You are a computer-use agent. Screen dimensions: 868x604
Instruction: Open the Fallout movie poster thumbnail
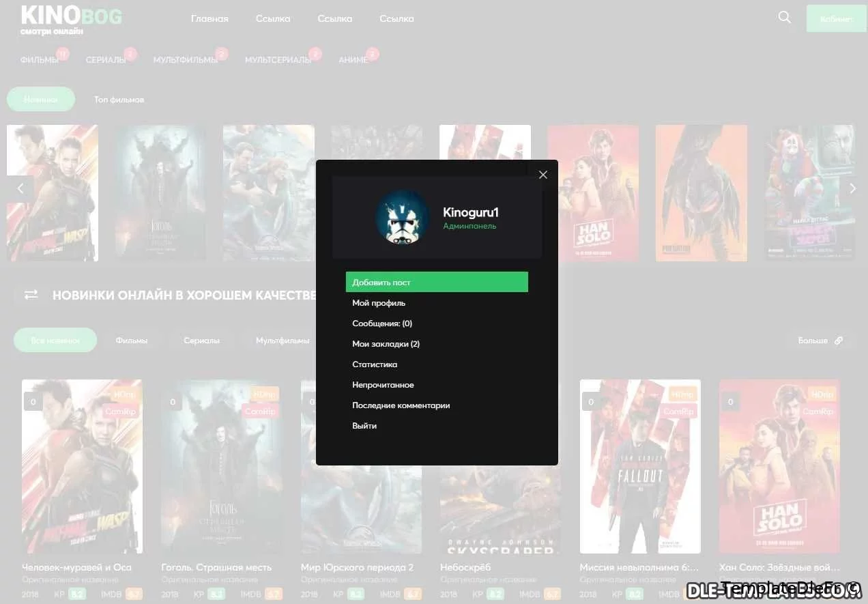tap(639, 466)
